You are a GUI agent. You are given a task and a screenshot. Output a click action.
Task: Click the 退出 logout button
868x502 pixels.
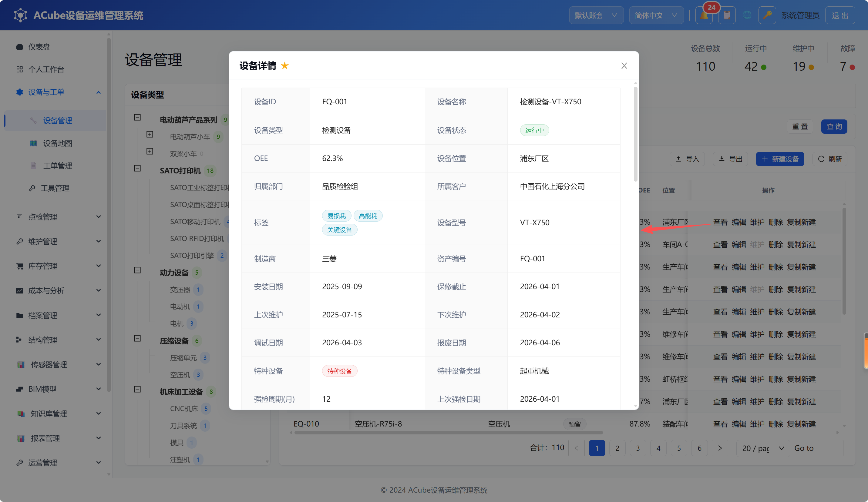(840, 15)
